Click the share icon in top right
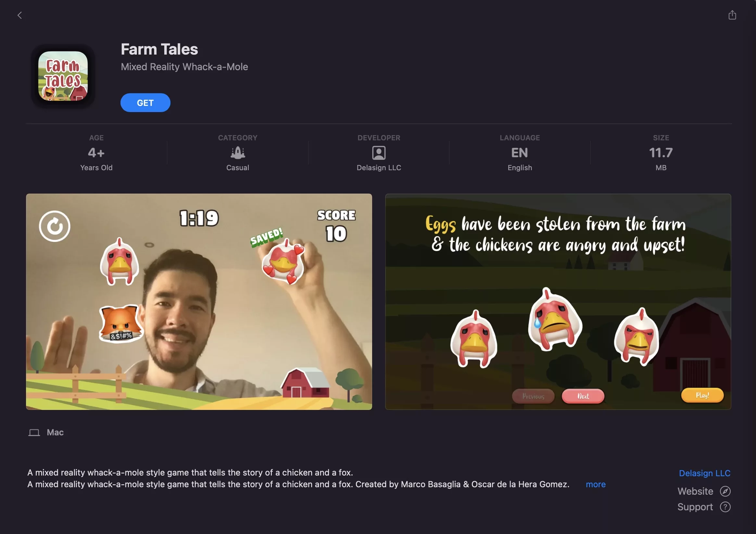Screen dimensions: 756x534 coord(732,14)
